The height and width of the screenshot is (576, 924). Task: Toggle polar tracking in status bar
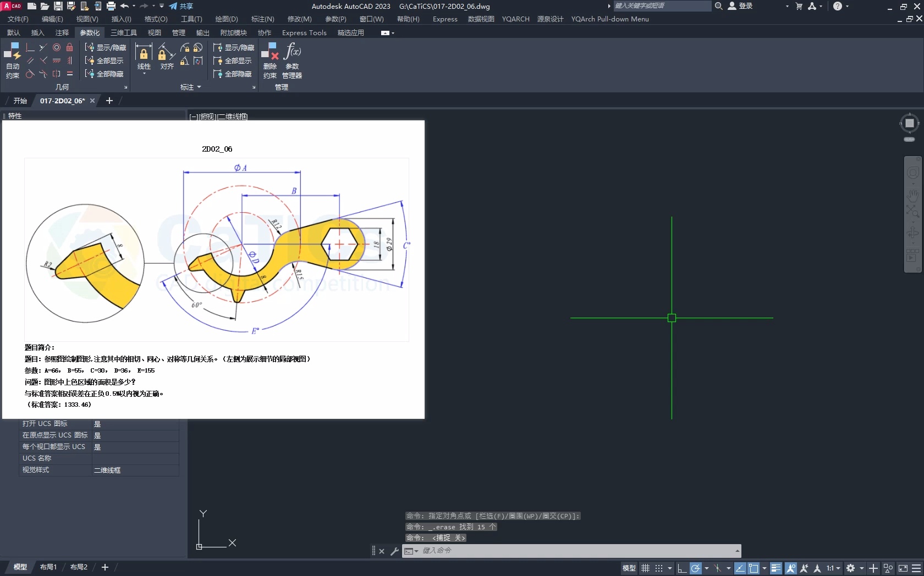[x=695, y=568]
